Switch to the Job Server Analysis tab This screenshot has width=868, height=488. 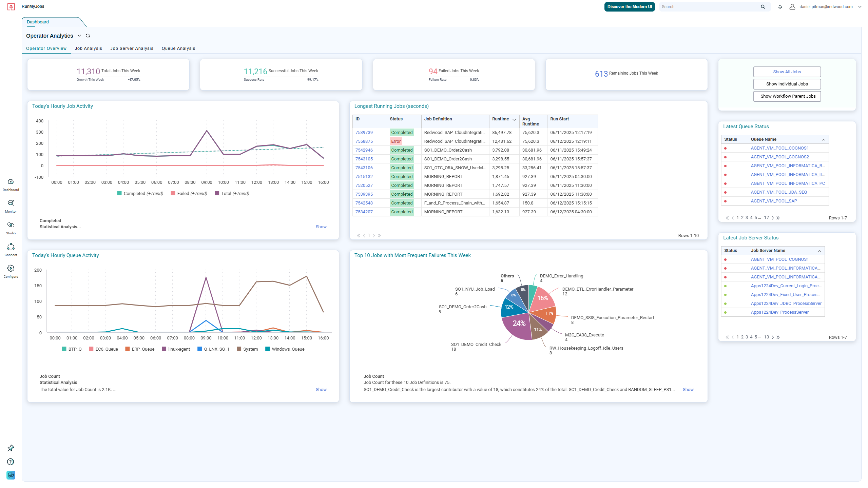(132, 48)
